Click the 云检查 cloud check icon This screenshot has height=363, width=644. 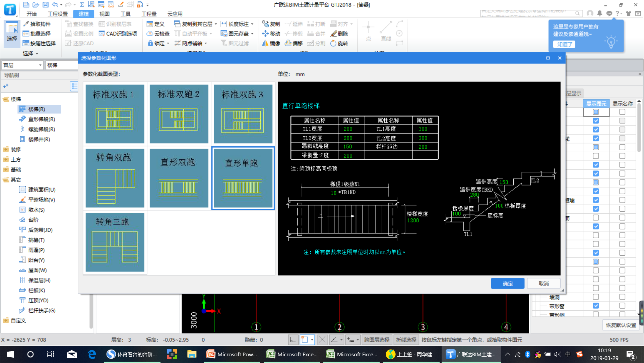pos(150,34)
